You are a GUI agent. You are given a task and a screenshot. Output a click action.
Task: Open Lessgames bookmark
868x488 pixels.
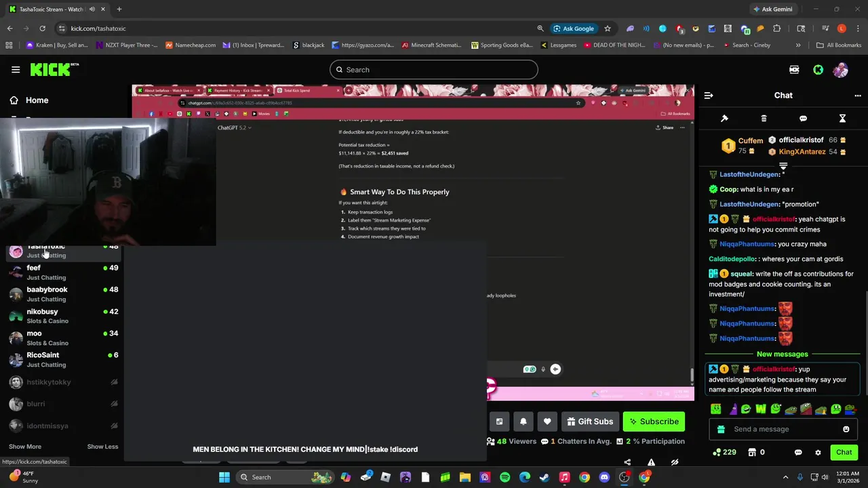point(559,45)
